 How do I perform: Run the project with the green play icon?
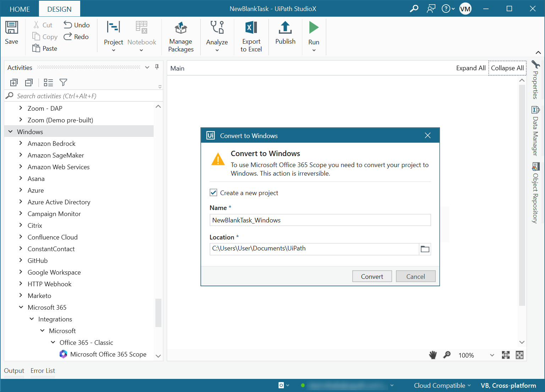(x=314, y=28)
